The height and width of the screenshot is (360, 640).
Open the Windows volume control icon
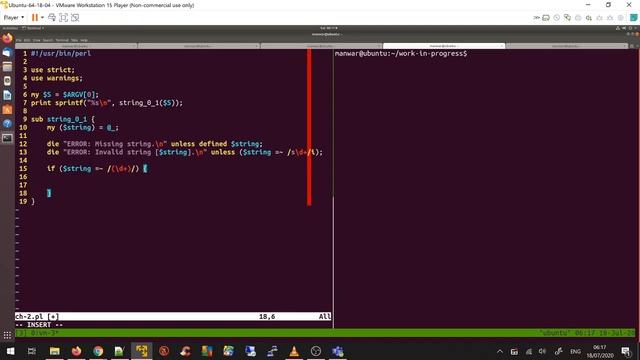[542, 351]
